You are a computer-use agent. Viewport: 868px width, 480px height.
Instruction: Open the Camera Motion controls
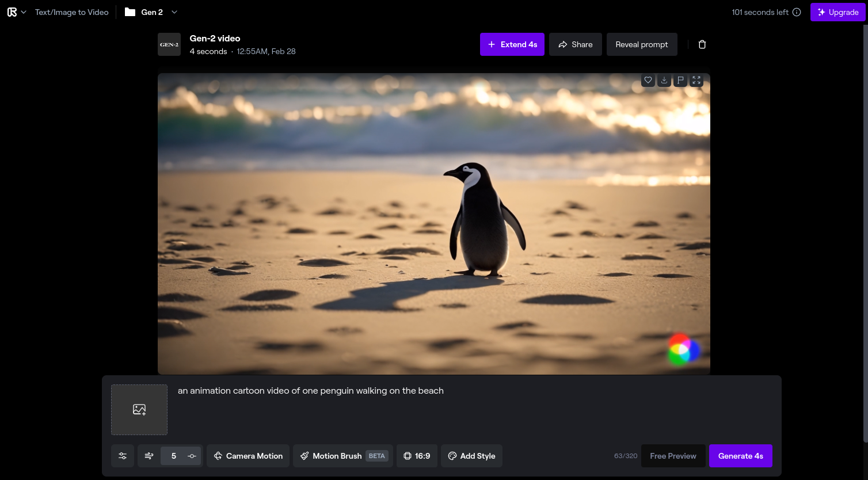pyautogui.click(x=249, y=456)
